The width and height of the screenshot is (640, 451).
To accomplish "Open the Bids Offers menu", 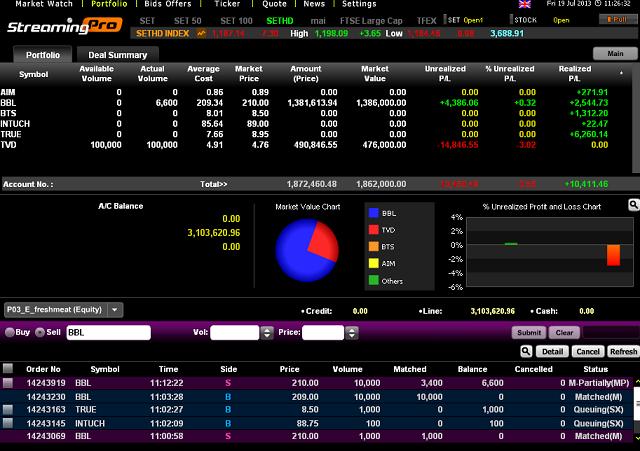I will coord(168,4).
